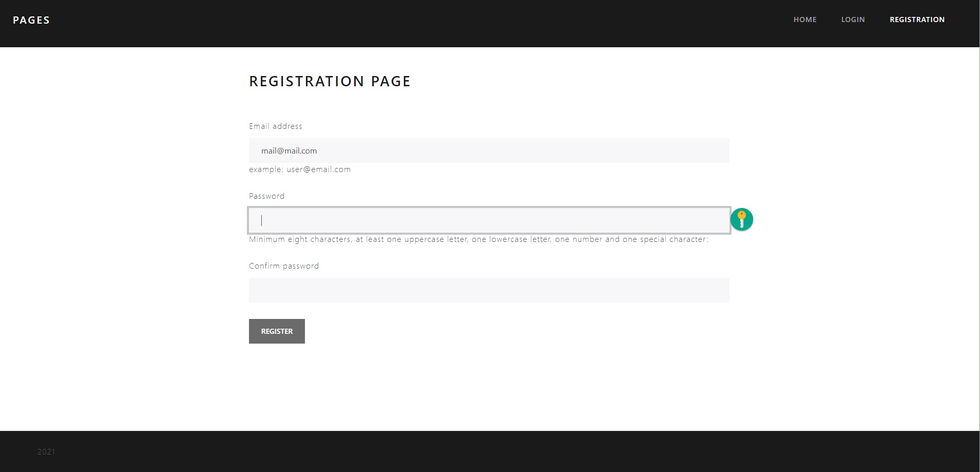Viewport: 980px width, 472px height.
Task: Open the HOME navigation link
Action: click(x=804, y=20)
